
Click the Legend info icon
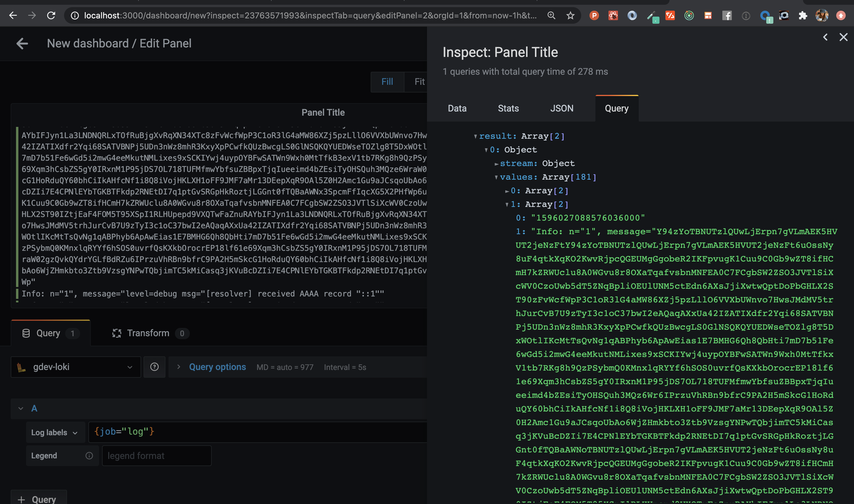point(89,456)
